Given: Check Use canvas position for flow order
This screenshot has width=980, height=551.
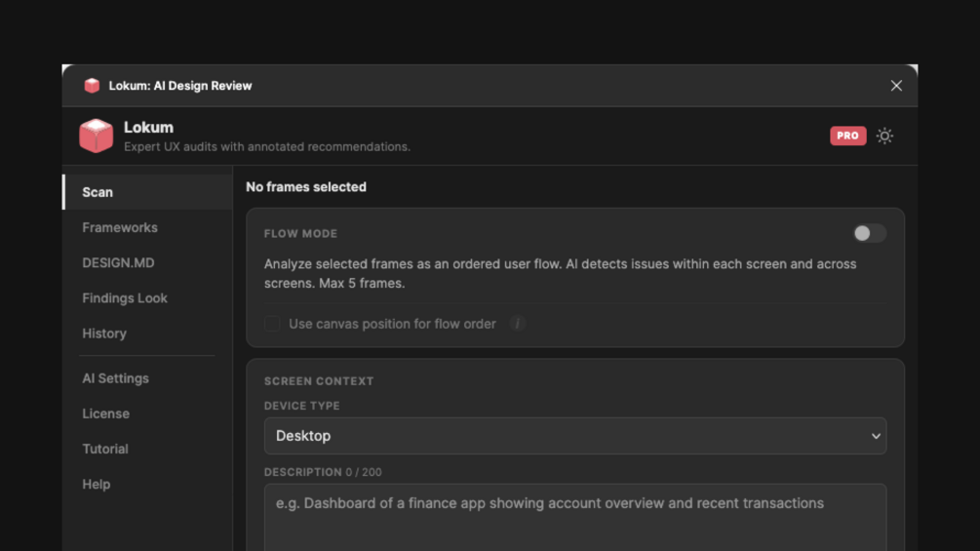Looking at the screenshot, I should click(x=273, y=324).
